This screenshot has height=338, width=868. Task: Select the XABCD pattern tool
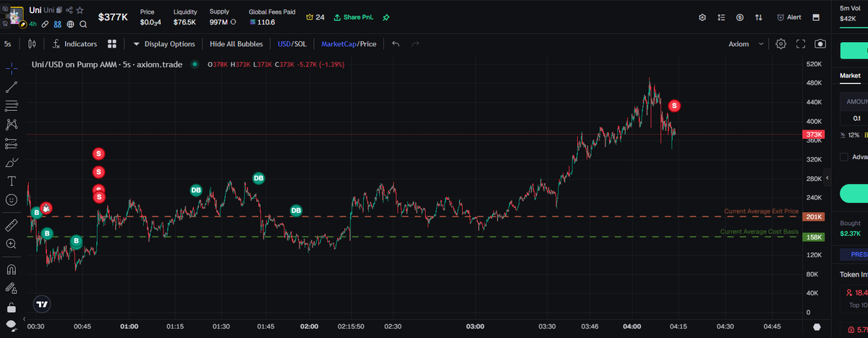[x=12, y=124]
